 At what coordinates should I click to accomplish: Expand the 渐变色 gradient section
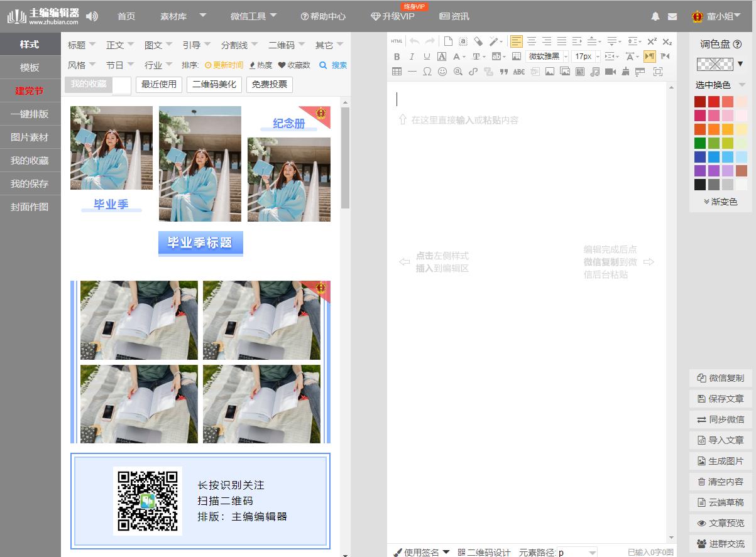coord(721,200)
